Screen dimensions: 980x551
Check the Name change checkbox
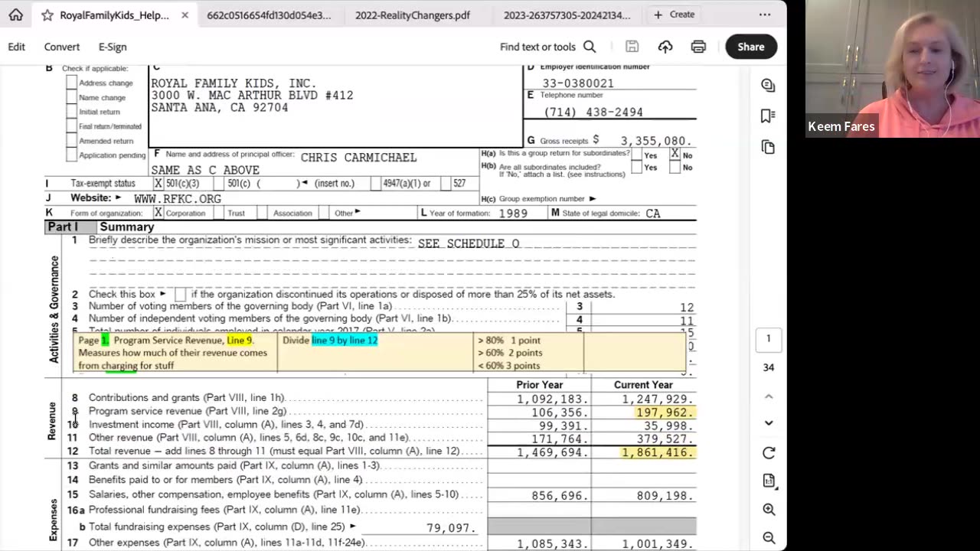pos(72,97)
